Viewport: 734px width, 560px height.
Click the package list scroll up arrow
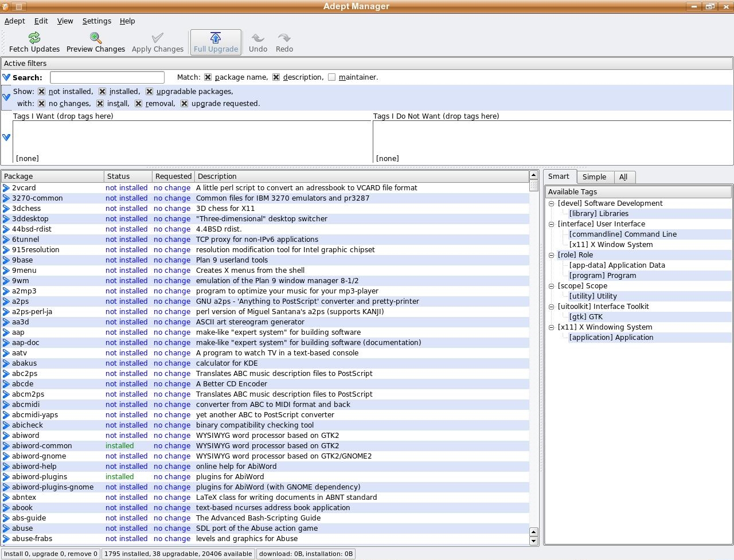click(533, 175)
